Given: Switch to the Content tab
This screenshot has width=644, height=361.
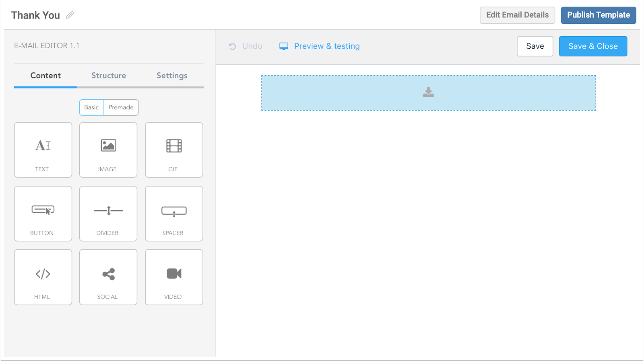Looking at the screenshot, I should [45, 76].
